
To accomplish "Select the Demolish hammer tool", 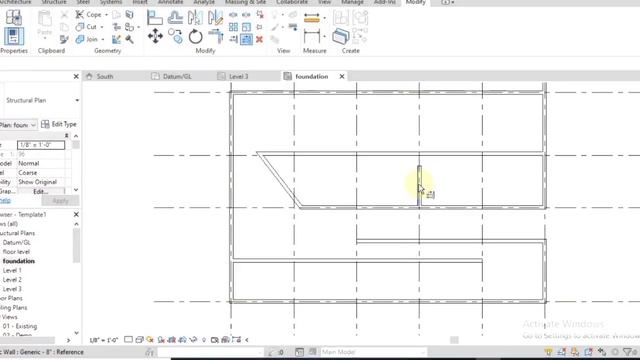I will pos(129,40).
